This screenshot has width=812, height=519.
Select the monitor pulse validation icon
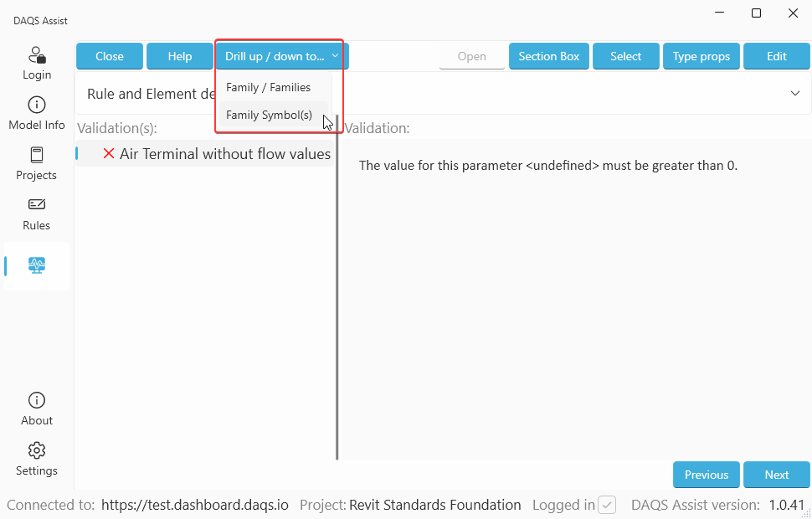(37, 265)
